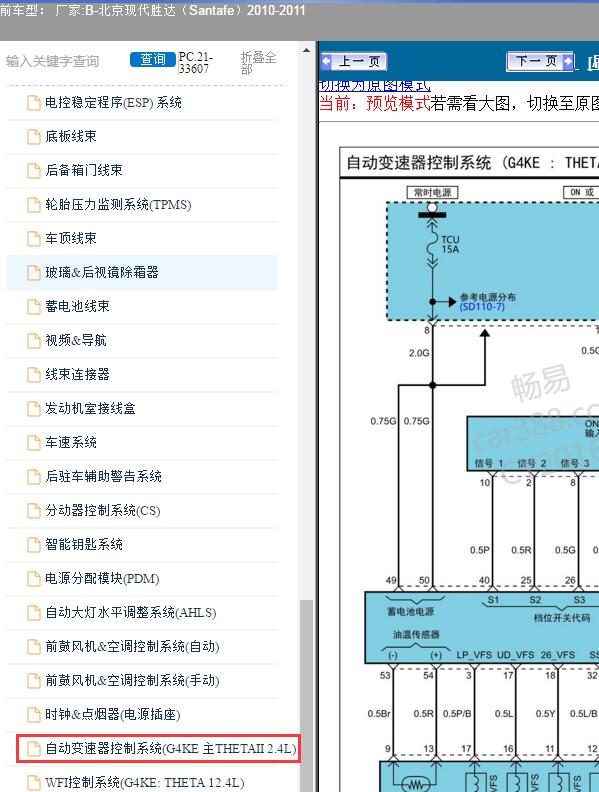Go to previous page with 上一页

pos(354,62)
